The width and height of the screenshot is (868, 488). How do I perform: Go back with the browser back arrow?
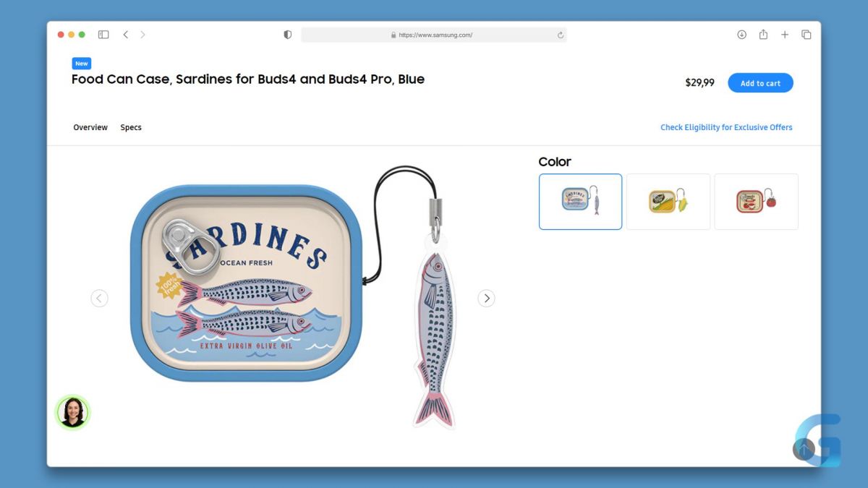(126, 35)
